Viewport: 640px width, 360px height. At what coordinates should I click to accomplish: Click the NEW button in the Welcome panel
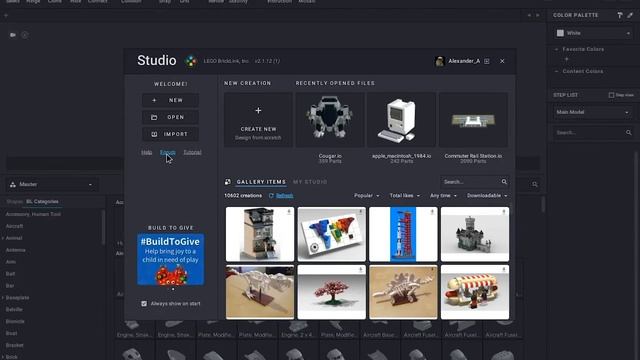pos(170,100)
